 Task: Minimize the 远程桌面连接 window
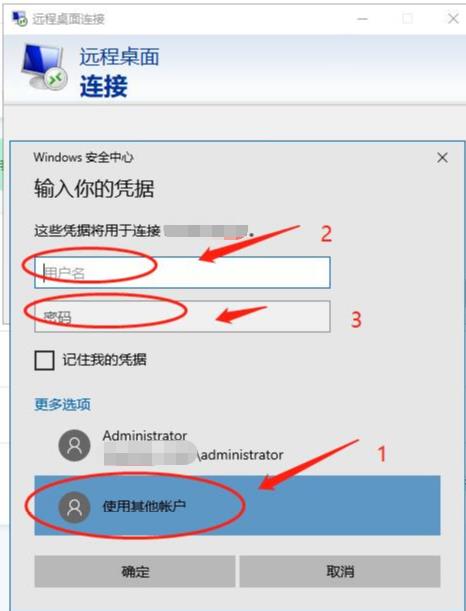coord(362,18)
